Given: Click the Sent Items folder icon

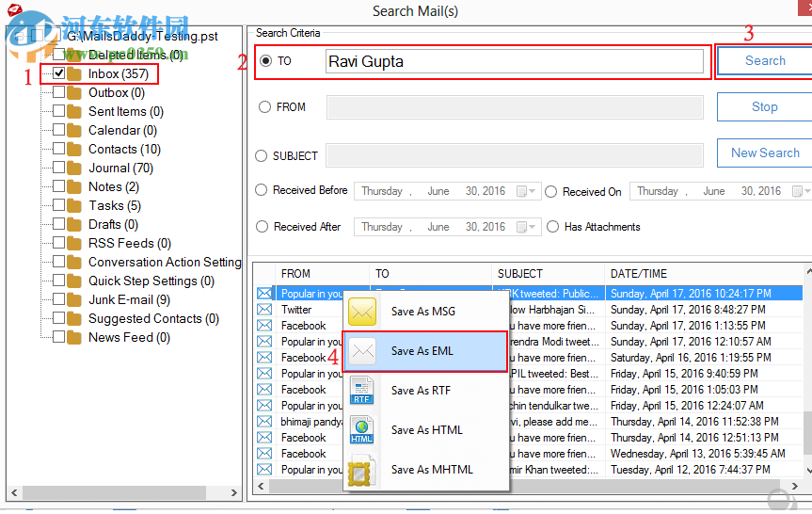Looking at the screenshot, I should click(74, 112).
